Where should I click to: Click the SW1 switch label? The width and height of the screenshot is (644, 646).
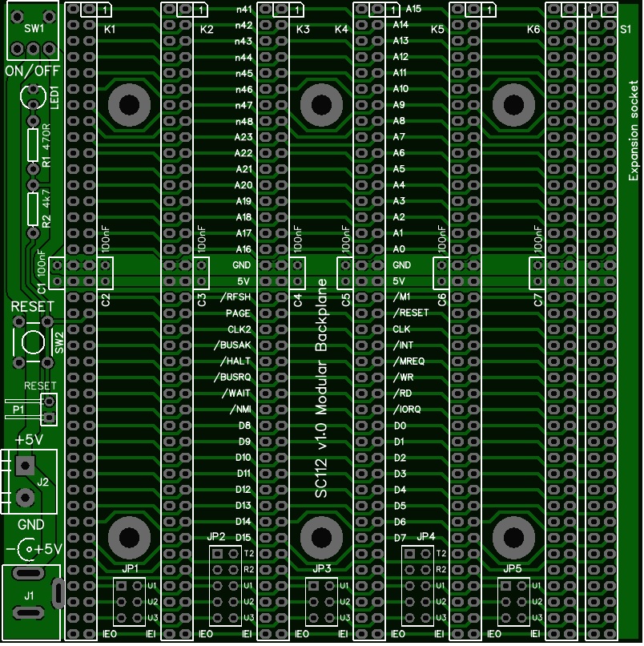click(x=34, y=29)
